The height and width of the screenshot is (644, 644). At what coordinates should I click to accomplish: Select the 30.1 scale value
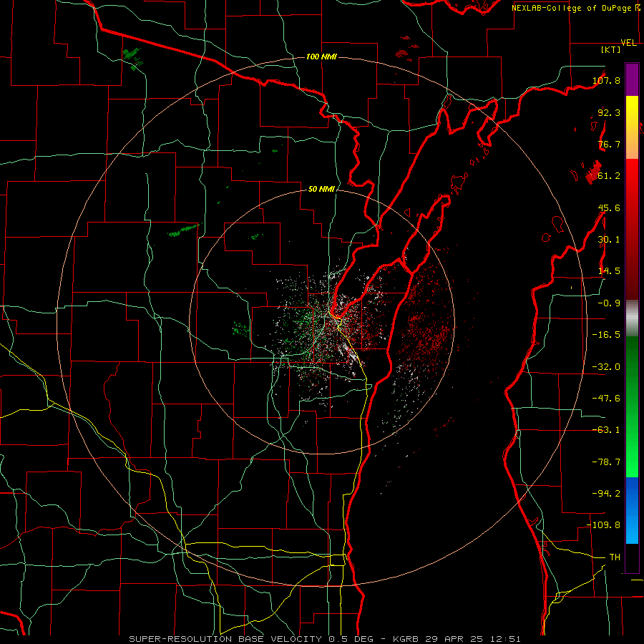[x=609, y=240]
